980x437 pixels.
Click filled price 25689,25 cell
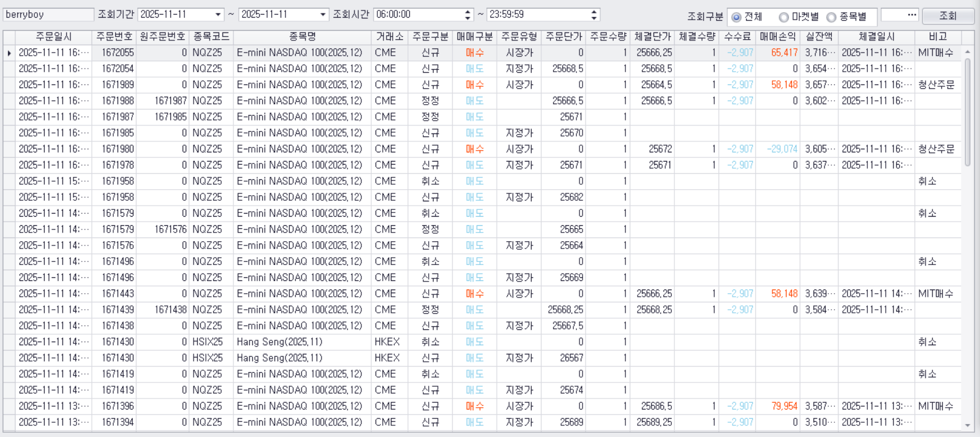[x=653, y=422]
